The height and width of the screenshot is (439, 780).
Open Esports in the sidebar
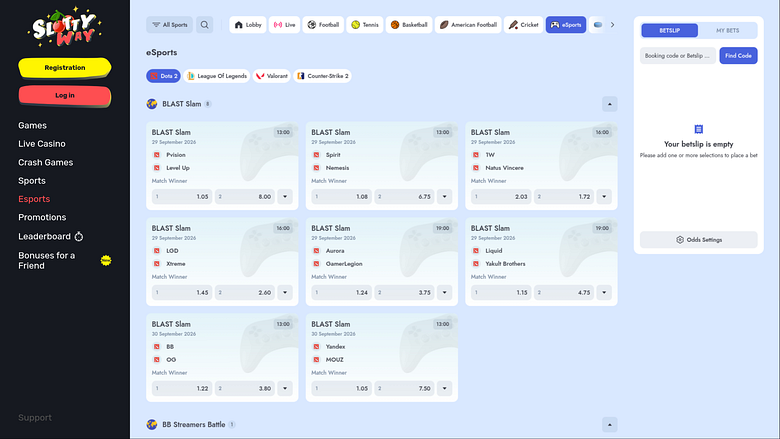[x=34, y=199]
